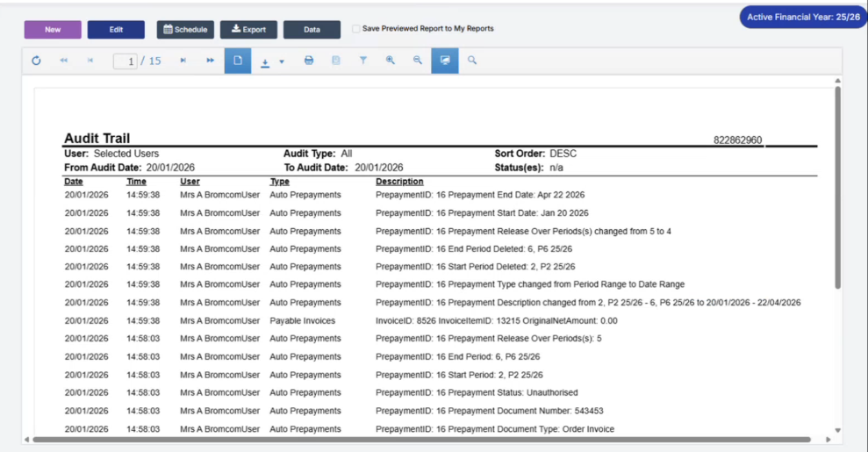Click the New button

[x=53, y=30]
